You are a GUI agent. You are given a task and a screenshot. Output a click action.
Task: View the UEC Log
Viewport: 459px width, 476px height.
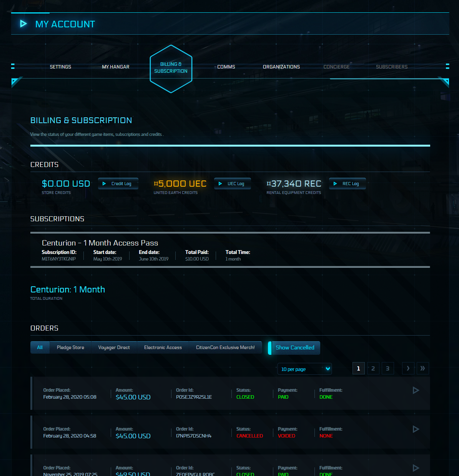click(233, 184)
